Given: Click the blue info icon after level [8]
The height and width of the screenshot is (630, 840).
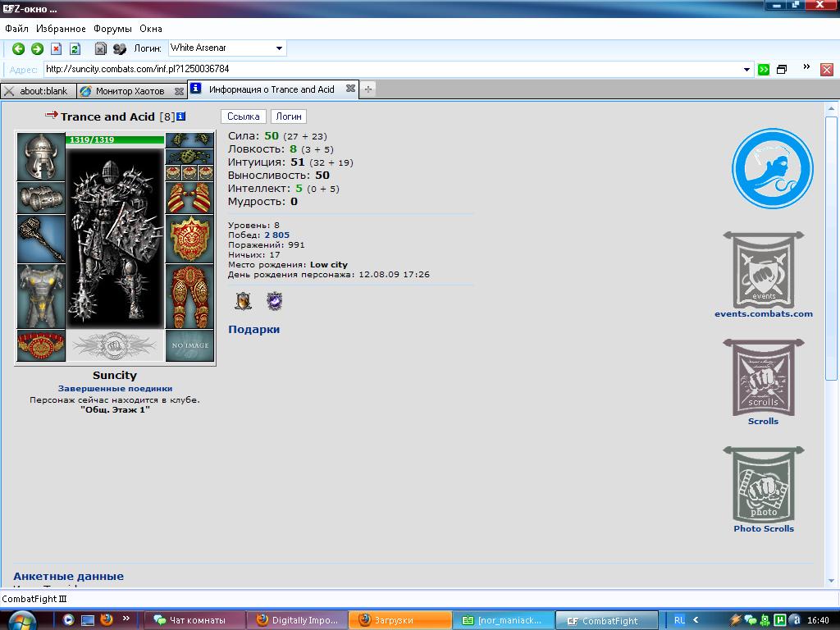Looking at the screenshot, I should [181, 116].
